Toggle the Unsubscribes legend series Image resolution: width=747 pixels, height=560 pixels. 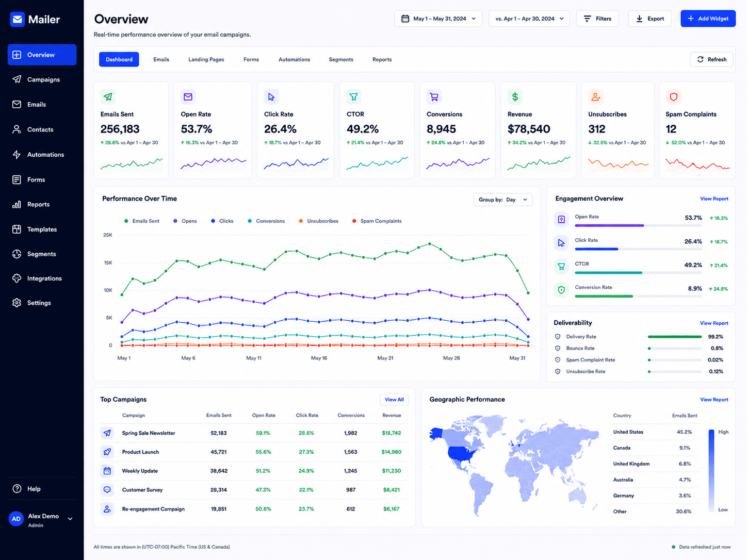pyautogui.click(x=319, y=221)
